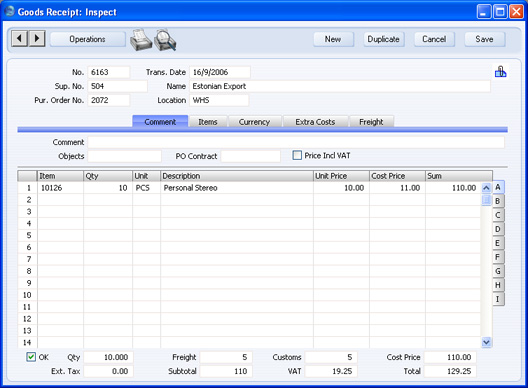Click the Comment input field
This screenshot has height=388, width=528.
click(296, 142)
